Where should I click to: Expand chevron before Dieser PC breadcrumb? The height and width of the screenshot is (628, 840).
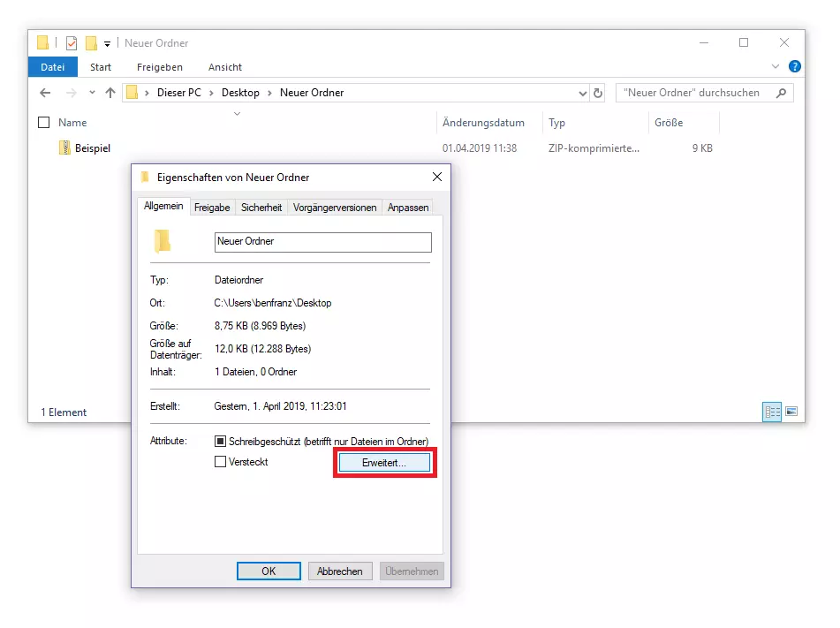click(x=147, y=94)
